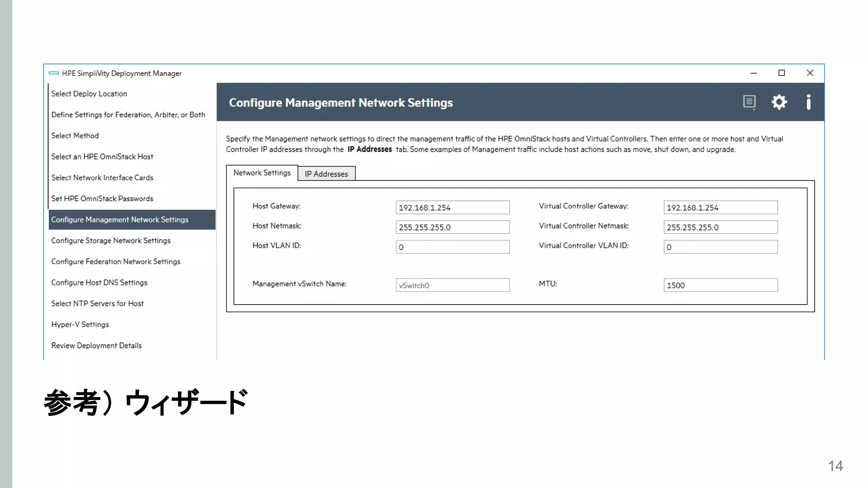Viewport: 868px width, 488px height.
Task: Minimize the Deployment Manager window
Action: pos(754,73)
